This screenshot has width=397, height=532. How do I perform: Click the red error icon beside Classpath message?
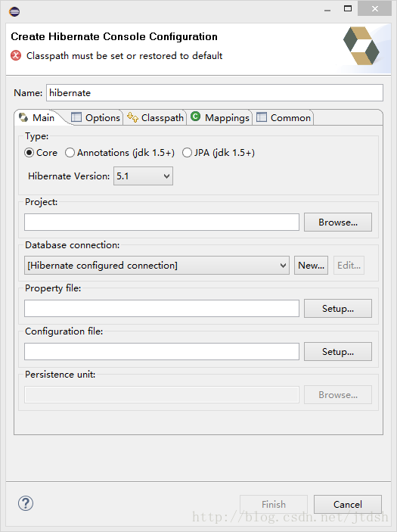(16, 55)
